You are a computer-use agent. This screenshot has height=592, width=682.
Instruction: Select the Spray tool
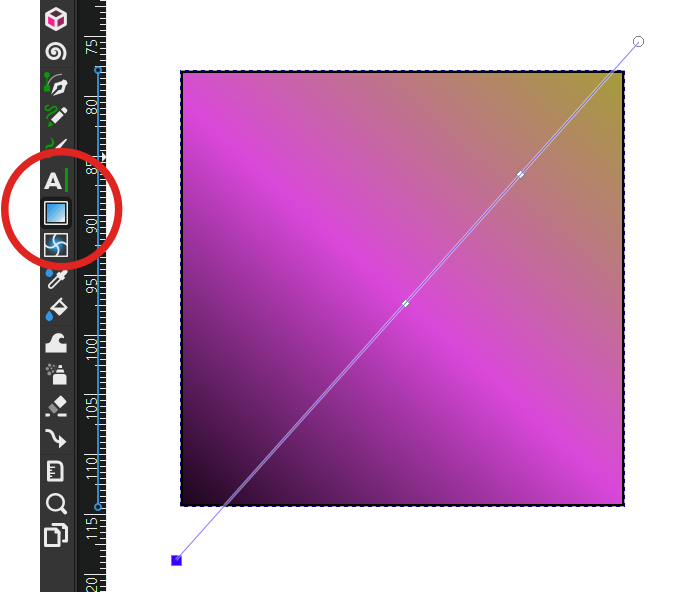[56, 374]
